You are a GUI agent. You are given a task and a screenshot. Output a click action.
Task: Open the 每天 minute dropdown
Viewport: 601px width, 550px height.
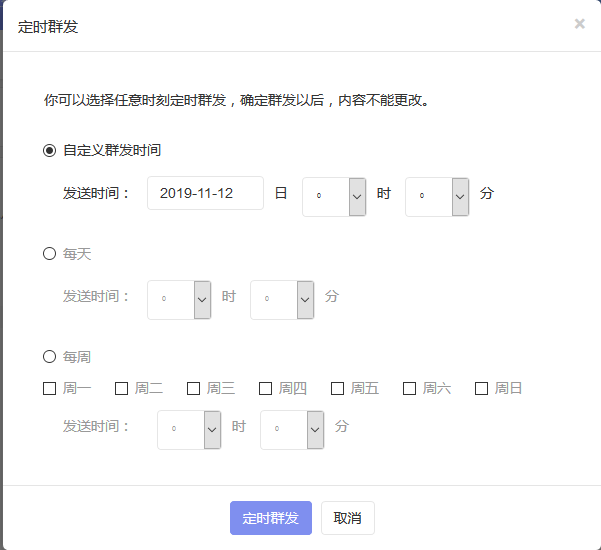(x=282, y=300)
